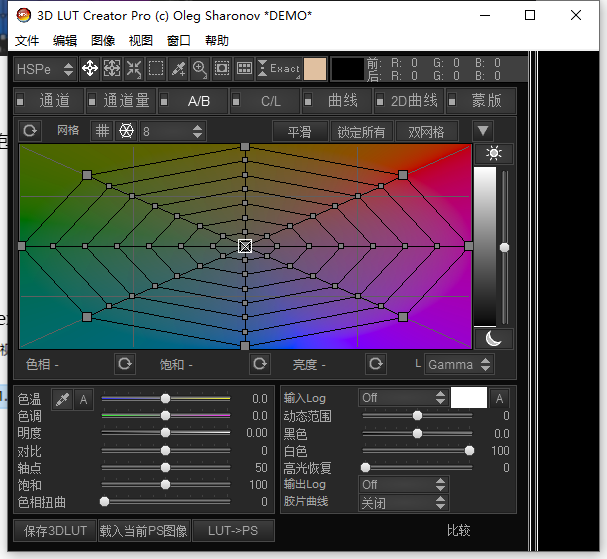
Task: Reset saturation (饱和) with its arrow
Action: (260, 364)
